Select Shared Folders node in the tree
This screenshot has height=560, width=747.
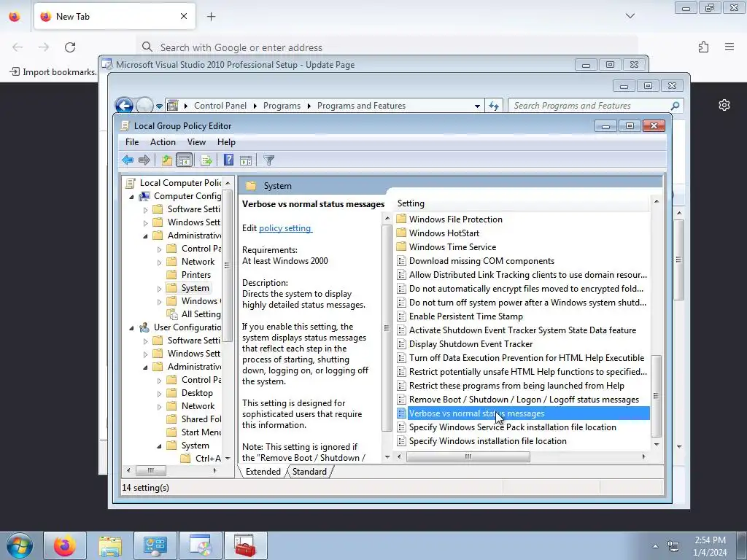coord(201,419)
